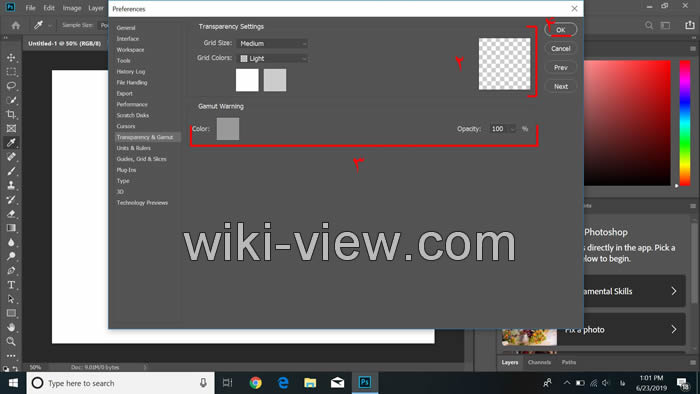Viewport: 700px width, 394px height.
Task: Open the Edit menu
Action: [49, 8]
